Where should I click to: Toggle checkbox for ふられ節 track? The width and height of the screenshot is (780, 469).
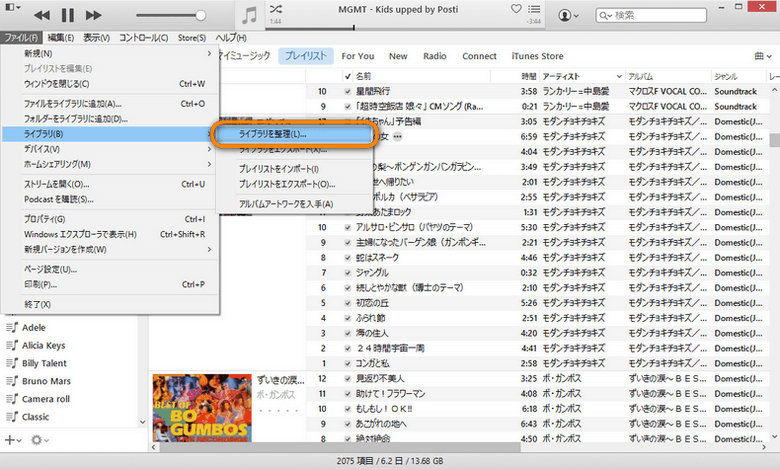(x=348, y=318)
